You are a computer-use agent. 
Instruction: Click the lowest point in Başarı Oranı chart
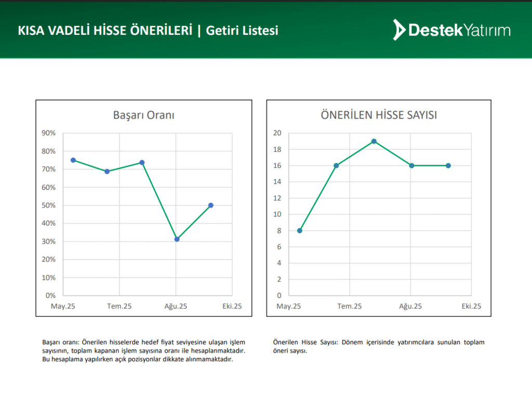[x=177, y=239]
